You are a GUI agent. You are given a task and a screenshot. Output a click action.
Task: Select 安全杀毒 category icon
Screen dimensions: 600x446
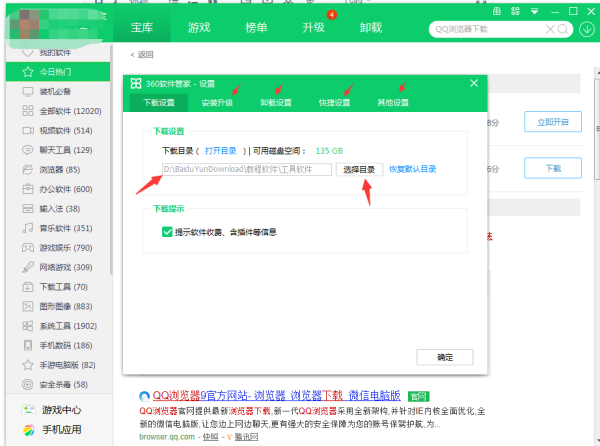coord(27,384)
